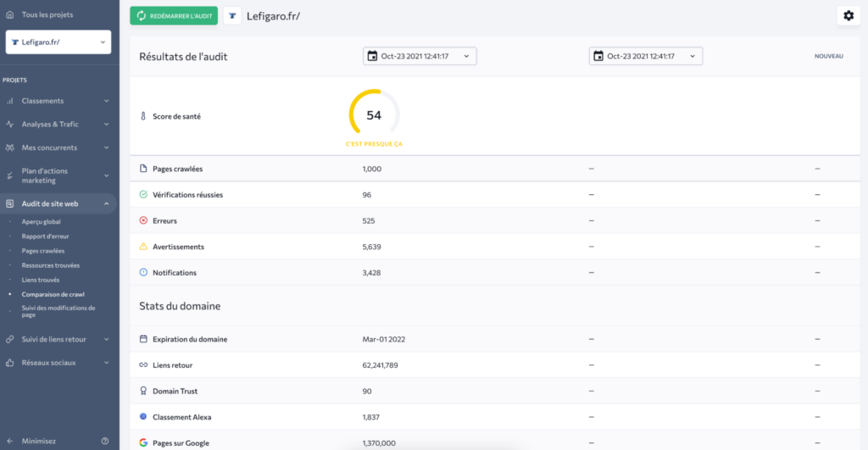Click the Pages sur Google value 1,370,000
This screenshot has width=868, height=450.
[379, 443]
